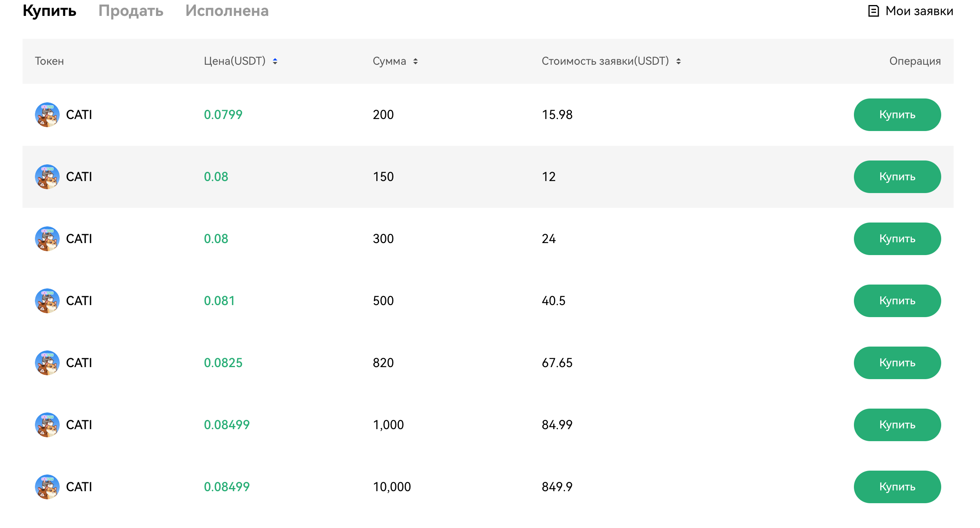Click CATI token icon in 300 amount row
The width and height of the screenshot is (980, 528).
tap(47, 239)
